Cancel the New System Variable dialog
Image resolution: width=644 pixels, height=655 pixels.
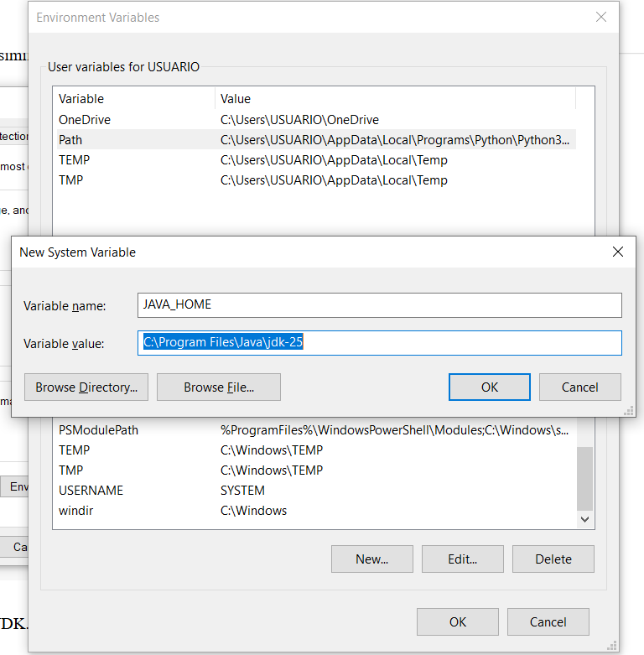pos(579,387)
